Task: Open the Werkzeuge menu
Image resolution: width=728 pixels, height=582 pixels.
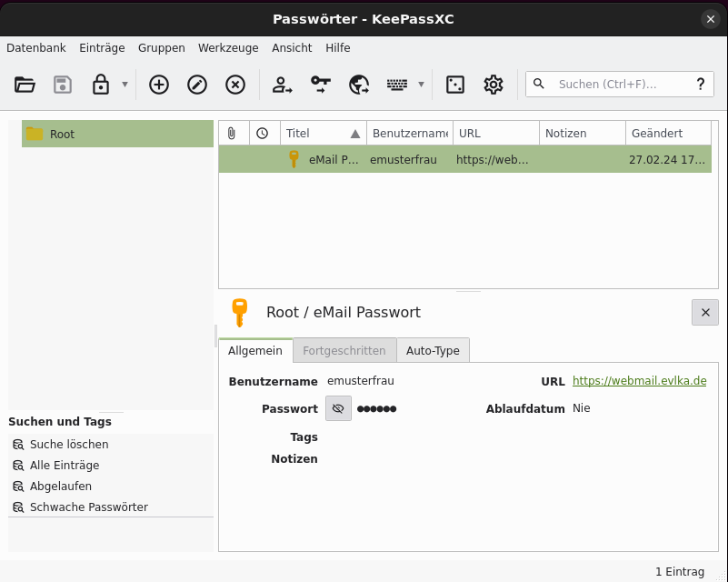Action: (228, 48)
